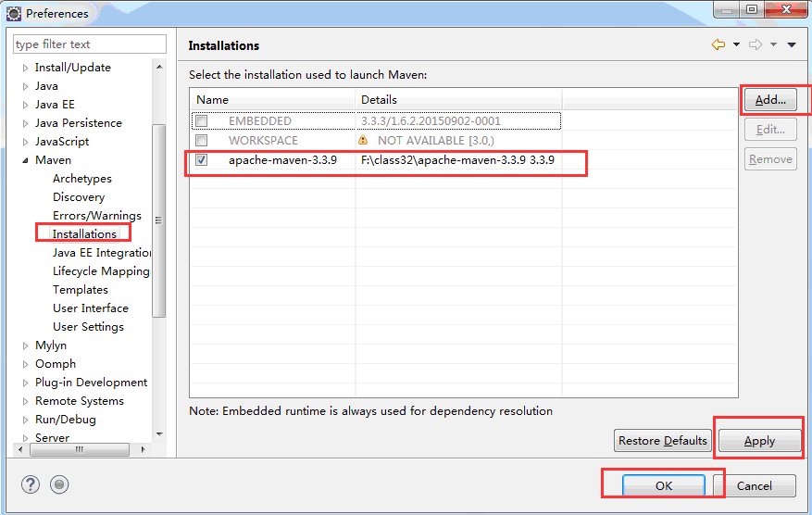This screenshot has width=812, height=515.
Task: Expand the Run/Debug tree node
Action: coord(25,420)
